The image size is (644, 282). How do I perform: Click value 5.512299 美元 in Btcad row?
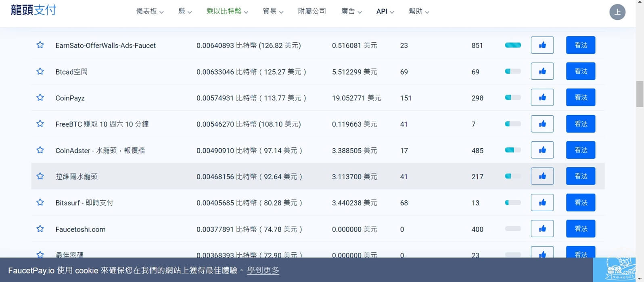click(x=354, y=72)
